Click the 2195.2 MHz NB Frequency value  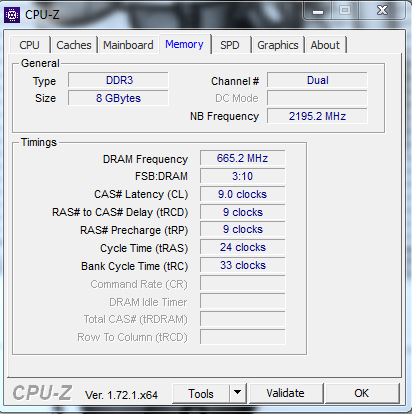(x=317, y=116)
